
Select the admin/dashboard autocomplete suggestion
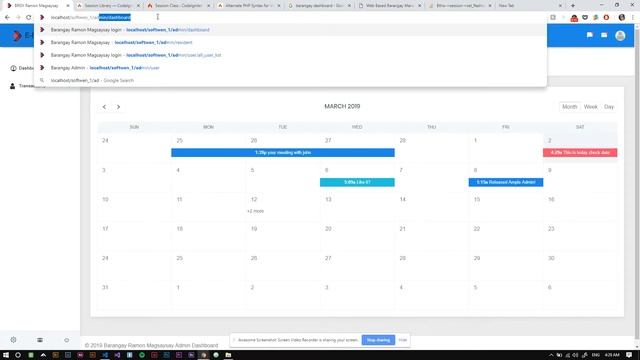pos(290,30)
